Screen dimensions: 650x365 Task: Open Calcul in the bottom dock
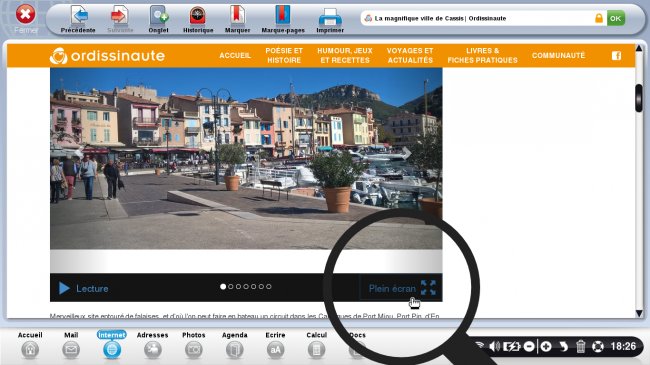pos(316,345)
